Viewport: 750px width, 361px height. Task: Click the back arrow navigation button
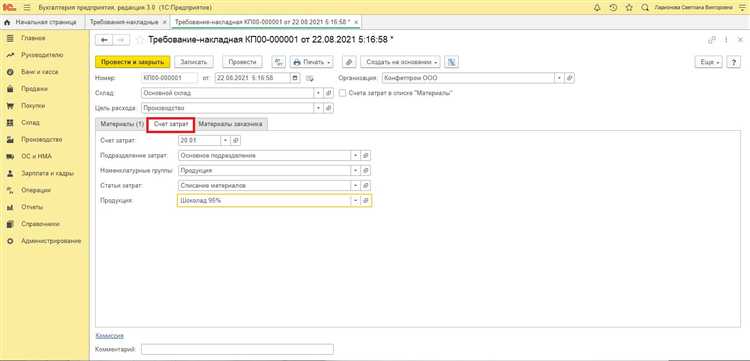pos(104,40)
